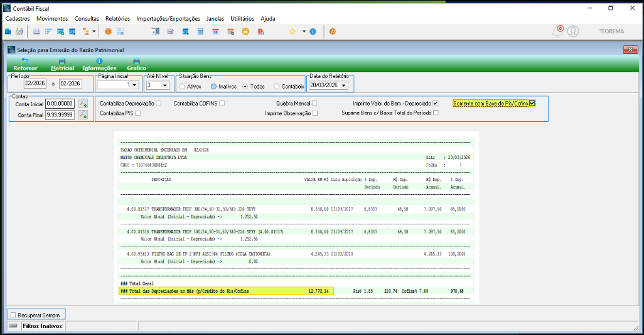This screenshot has height=335, width=644.
Task: Click the Conta Inicial input field
Action: pos(60,104)
